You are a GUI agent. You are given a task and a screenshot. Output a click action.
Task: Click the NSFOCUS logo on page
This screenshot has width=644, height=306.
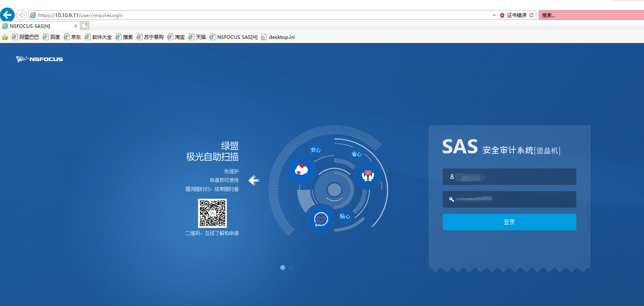[x=39, y=59]
